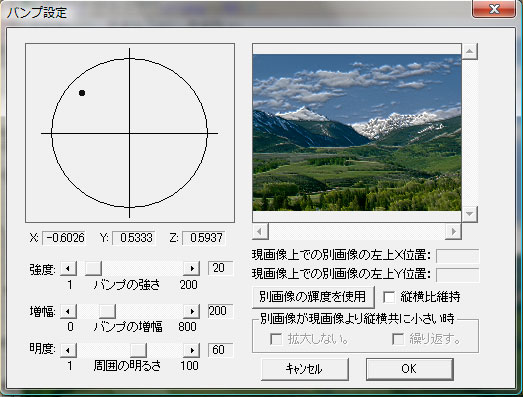Click the 左上X位置 input field

(458, 256)
